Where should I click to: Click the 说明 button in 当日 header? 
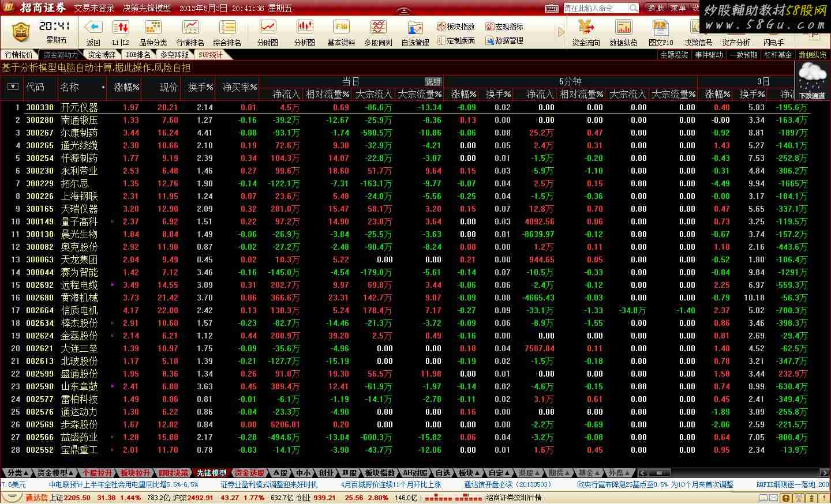pyautogui.click(x=433, y=81)
